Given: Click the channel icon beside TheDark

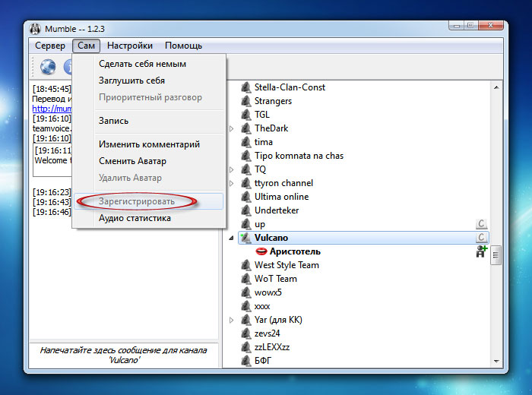Looking at the screenshot, I should click(x=246, y=128).
